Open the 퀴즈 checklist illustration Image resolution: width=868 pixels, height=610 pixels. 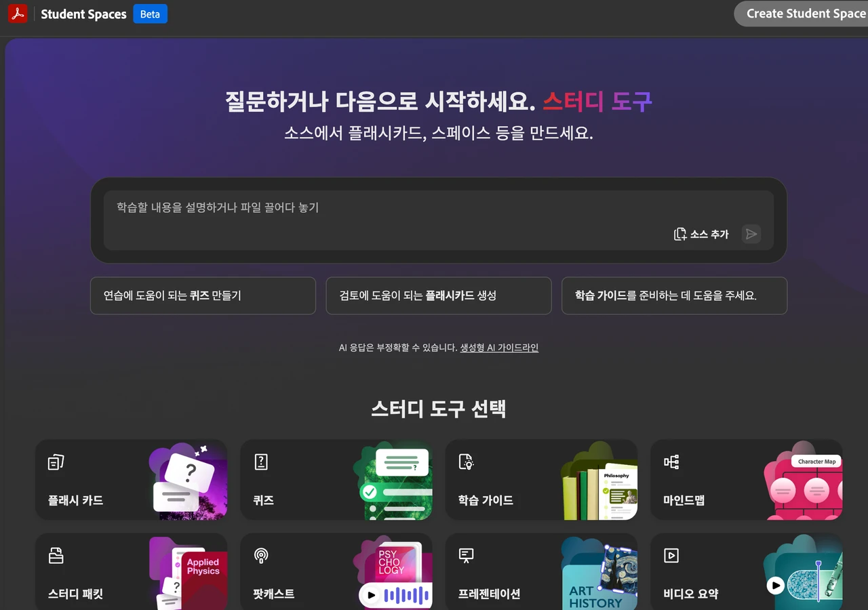click(393, 481)
